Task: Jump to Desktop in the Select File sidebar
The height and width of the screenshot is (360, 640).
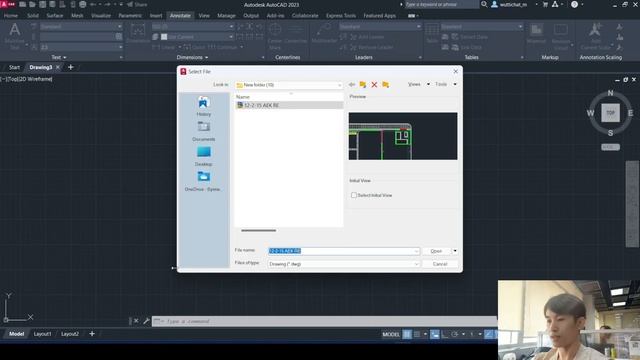Action: 203,156
